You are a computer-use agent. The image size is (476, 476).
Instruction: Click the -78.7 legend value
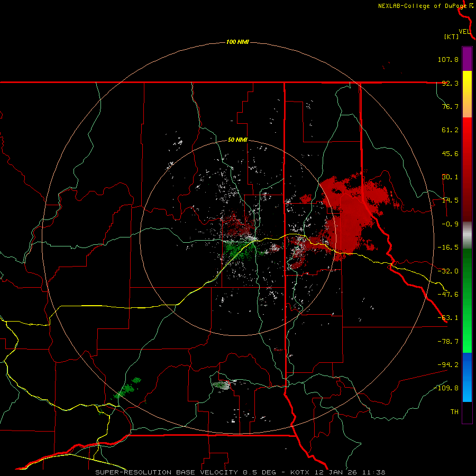click(448, 342)
